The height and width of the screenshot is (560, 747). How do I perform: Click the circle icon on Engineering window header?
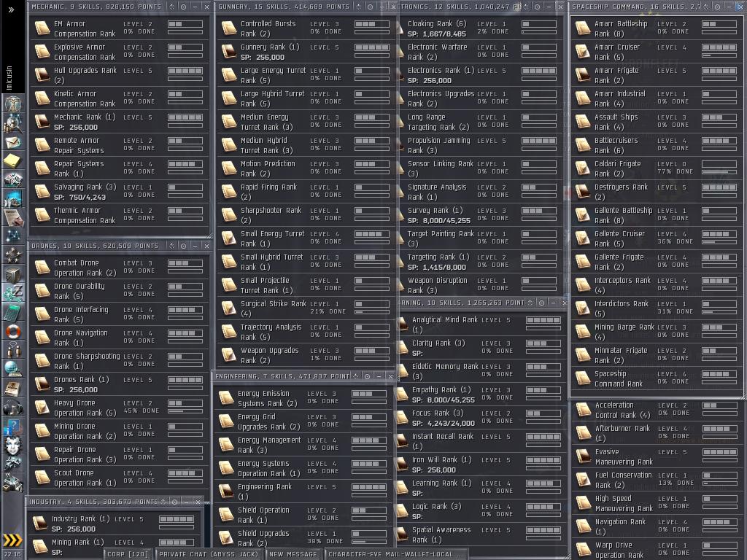(367, 376)
